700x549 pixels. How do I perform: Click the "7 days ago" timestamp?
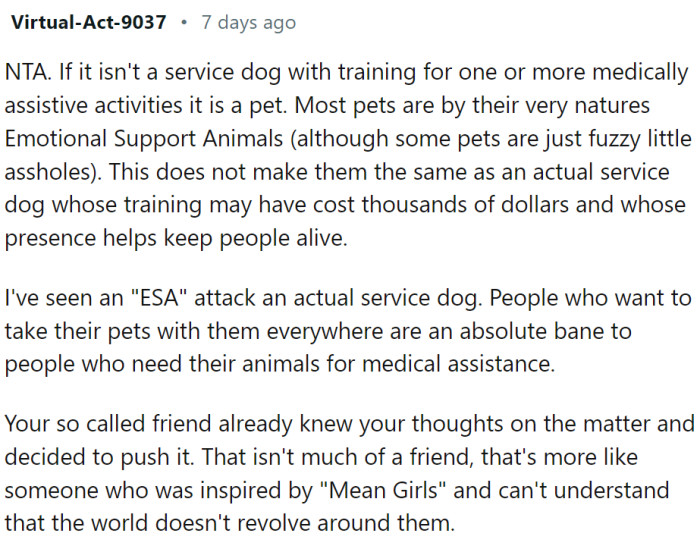249,22
